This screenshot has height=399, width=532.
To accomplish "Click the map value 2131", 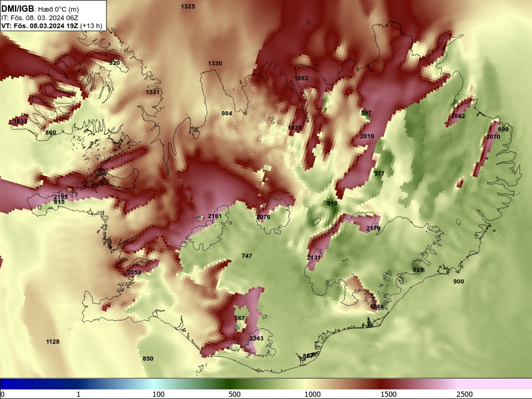I will coord(313,257).
